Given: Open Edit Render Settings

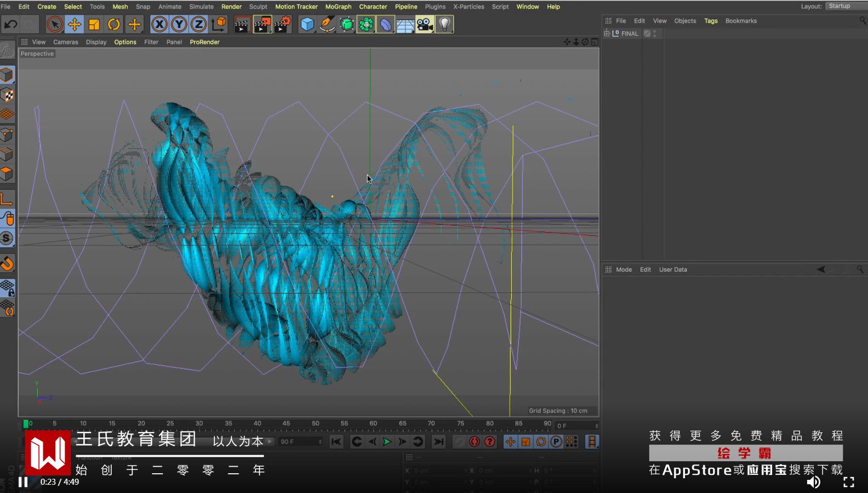Looking at the screenshot, I should click(x=282, y=24).
